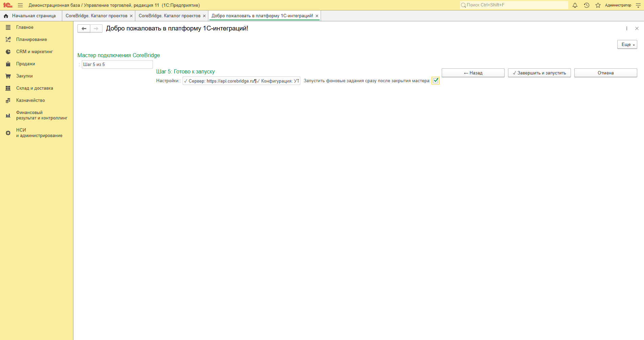This screenshot has height=340, width=644.
Task: Open the main hamburger menu
Action: [x=20, y=5]
